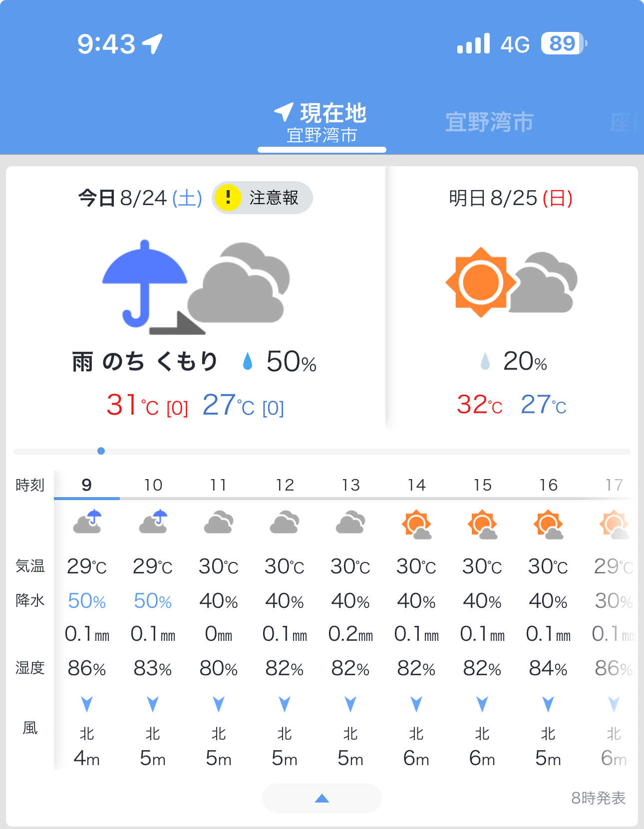Screen dimensions: 644x829
Task: Tap the 12 o'clock cloudy icon
Action: [285, 522]
